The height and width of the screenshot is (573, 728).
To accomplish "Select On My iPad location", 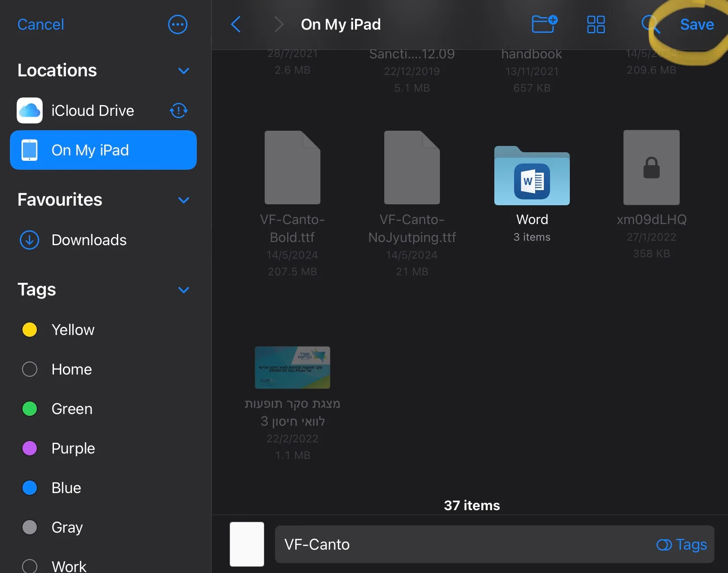I will click(103, 150).
